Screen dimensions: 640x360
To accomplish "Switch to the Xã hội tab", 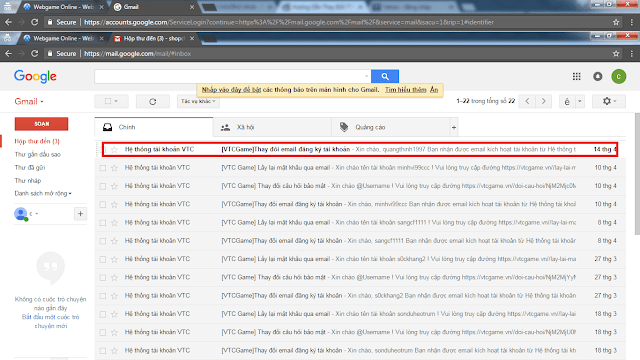I will 272,127.
